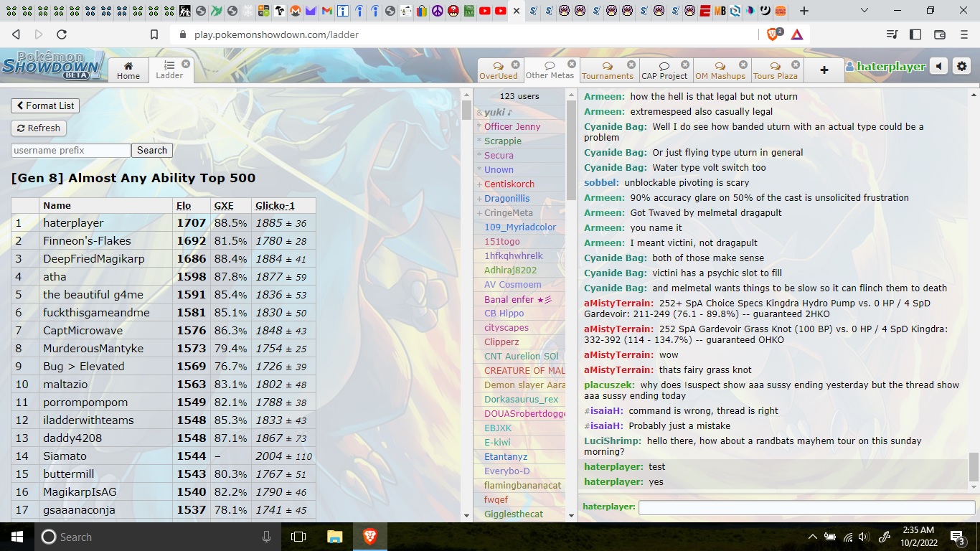Switch to the OverUsed chat tab

pyautogui.click(x=498, y=70)
